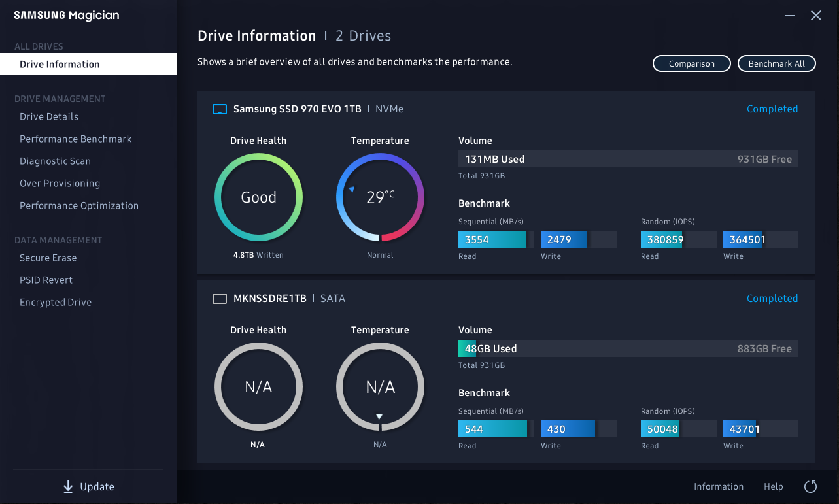
Task: Click the Benchmark All button
Action: 777,63
